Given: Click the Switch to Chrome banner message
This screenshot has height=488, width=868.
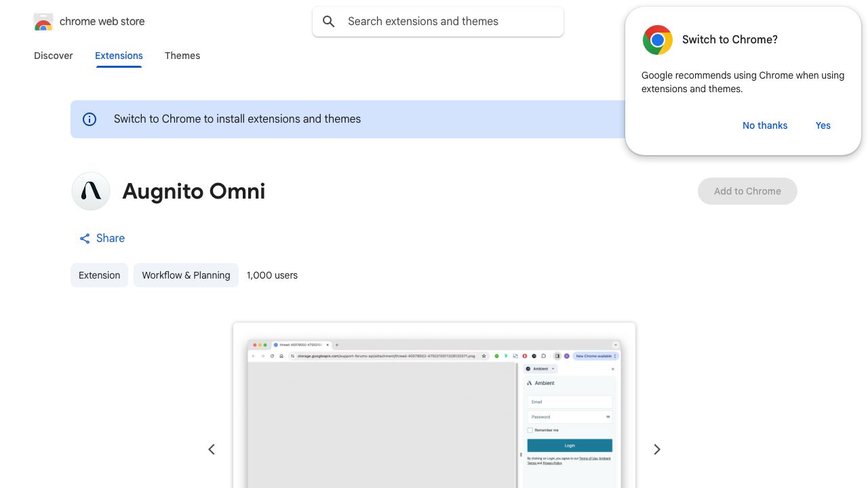Looking at the screenshot, I should [237, 119].
